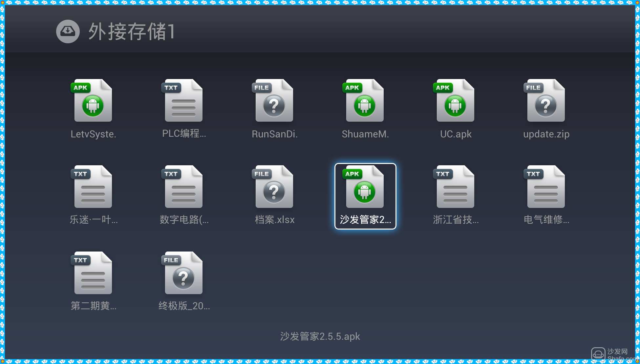
Task: Click the 外接存储1 title text
Action: (x=131, y=32)
